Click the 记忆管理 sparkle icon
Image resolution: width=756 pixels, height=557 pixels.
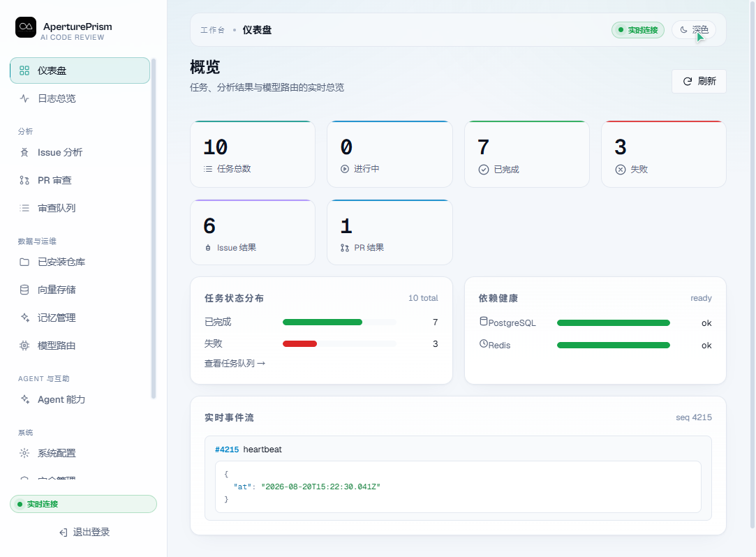click(24, 318)
